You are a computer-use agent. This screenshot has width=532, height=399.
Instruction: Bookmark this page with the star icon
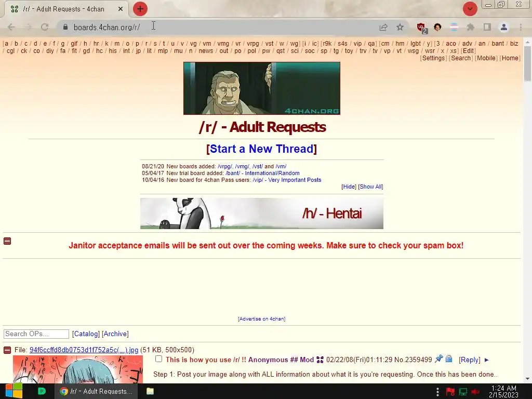coord(400,27)
